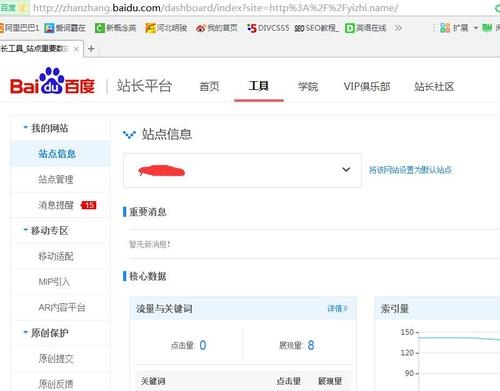Click the 点击量 value 0
Image resolution: width=500 pixels, height=391 pixels.
(203, 345)
